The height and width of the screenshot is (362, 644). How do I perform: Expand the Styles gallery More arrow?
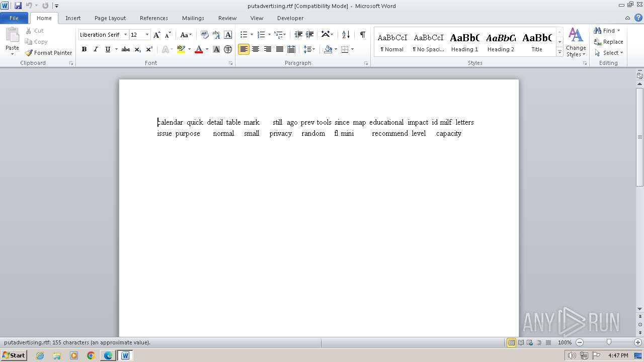[x=559, y=52]
